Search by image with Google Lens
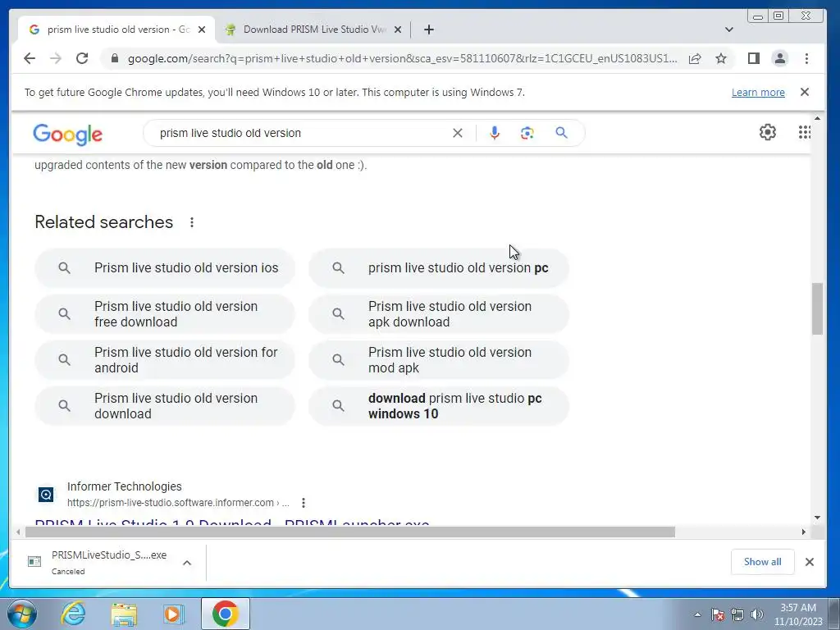 pyautogui.click(x=527, y=133)
